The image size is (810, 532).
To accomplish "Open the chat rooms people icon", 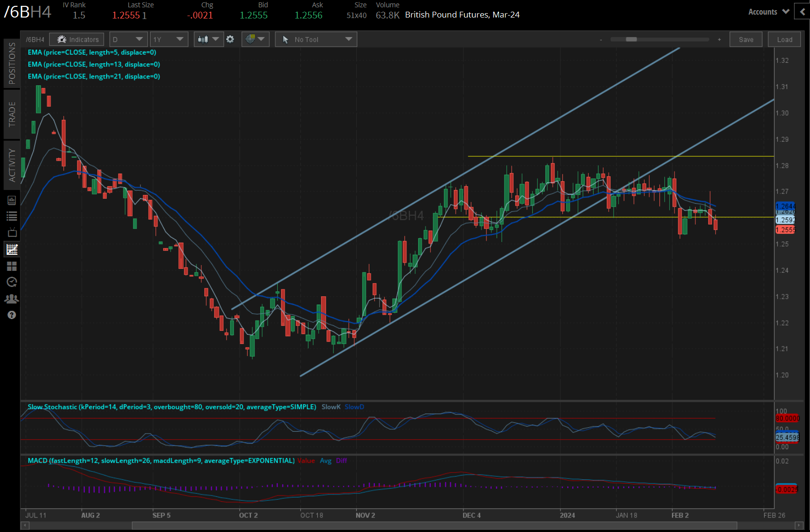I will click(x=12, y=299).
